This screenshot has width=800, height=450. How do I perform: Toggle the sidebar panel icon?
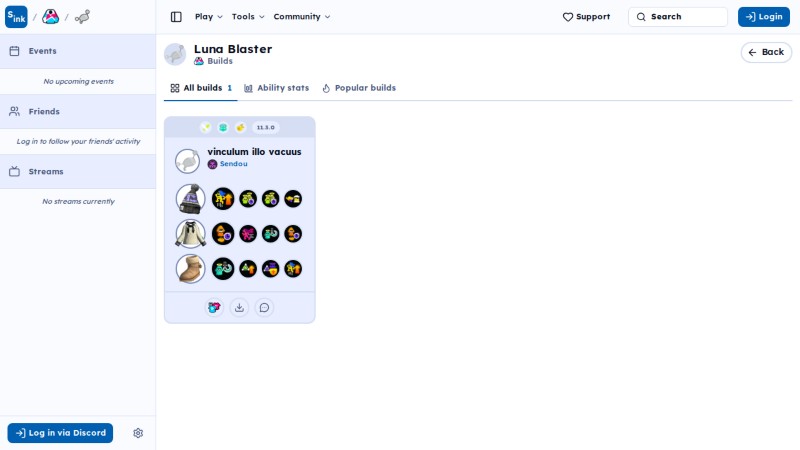pos(176,17)
